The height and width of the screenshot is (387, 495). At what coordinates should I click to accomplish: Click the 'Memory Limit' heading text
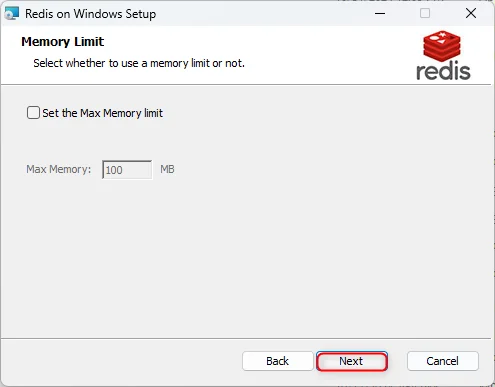click(x=63, y=42)
